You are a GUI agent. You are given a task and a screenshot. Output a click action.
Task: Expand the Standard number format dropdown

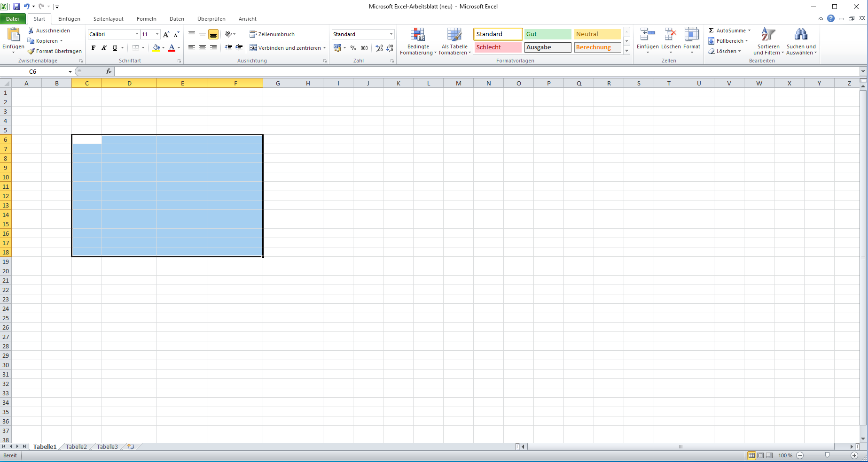[x=391, y=34]
